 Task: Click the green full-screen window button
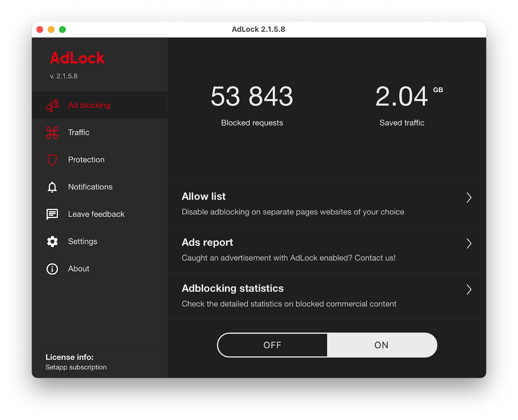pyautogui.click(x=62, y=30)
